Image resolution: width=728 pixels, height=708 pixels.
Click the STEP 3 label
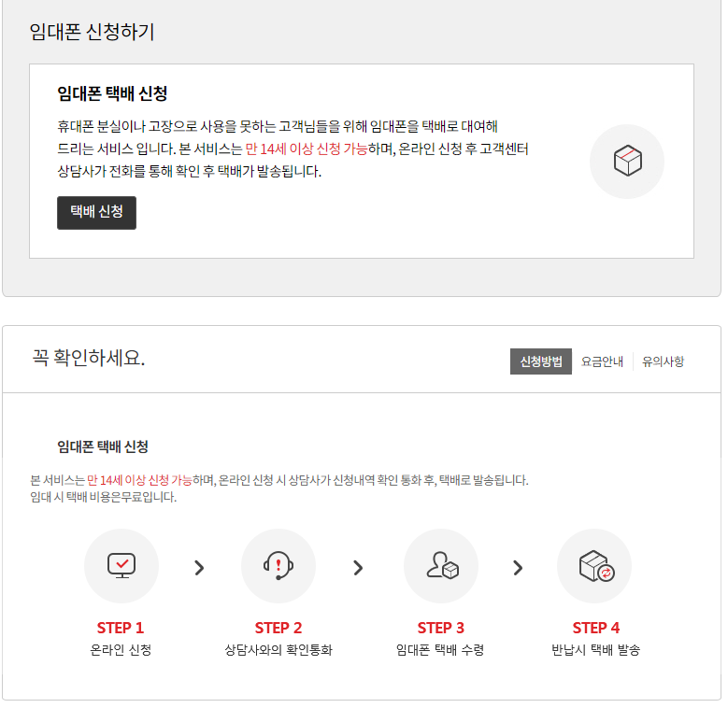click(x=440, y=628)
